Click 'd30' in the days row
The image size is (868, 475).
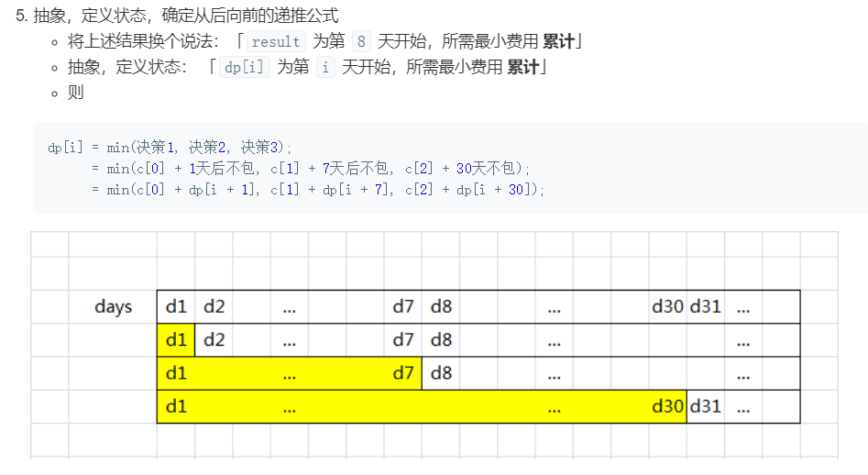[x=667, y=306]
